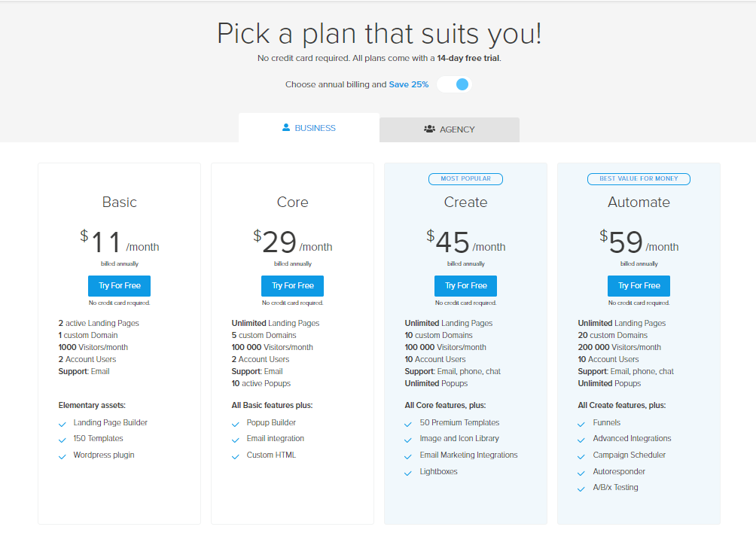The width and height of the screenshot is (756, 539).
Task: Click Try For Free under Create plan
Action: pos(465,286)
